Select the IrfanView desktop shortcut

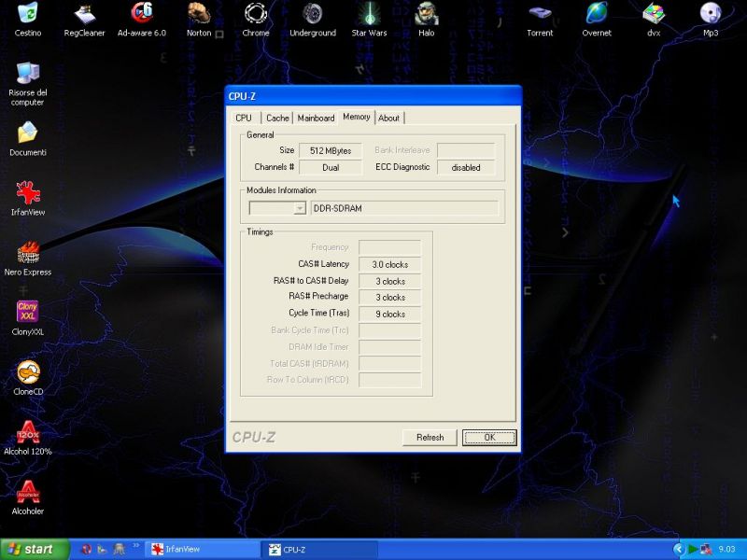point(28,198)
